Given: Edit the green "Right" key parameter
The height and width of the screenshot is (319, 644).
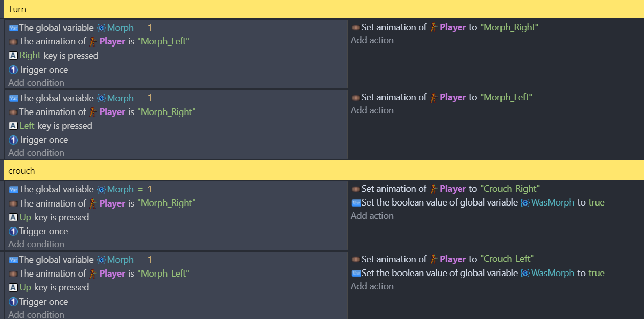Looking at the screenshot, I should coord(30,56).
